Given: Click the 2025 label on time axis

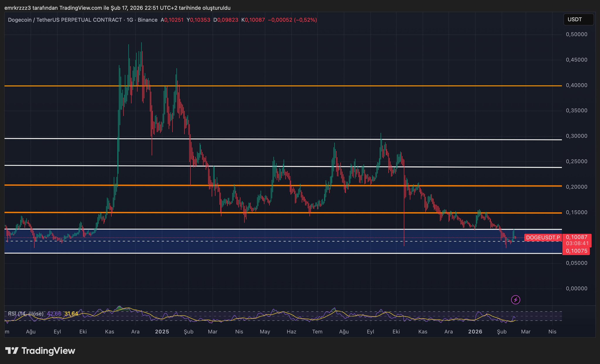Looking at the screenshot, I should (162, 332).
